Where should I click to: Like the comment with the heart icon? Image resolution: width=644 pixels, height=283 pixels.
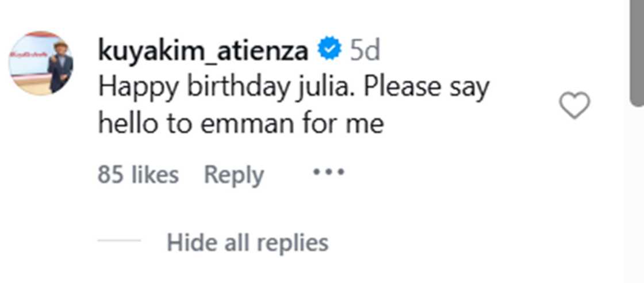click(574, 106)
